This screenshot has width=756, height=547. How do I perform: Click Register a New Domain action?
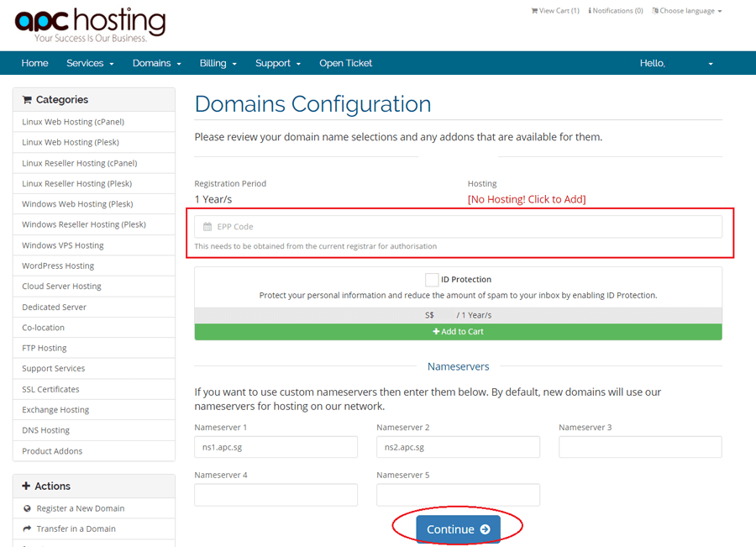click(94, 508)
